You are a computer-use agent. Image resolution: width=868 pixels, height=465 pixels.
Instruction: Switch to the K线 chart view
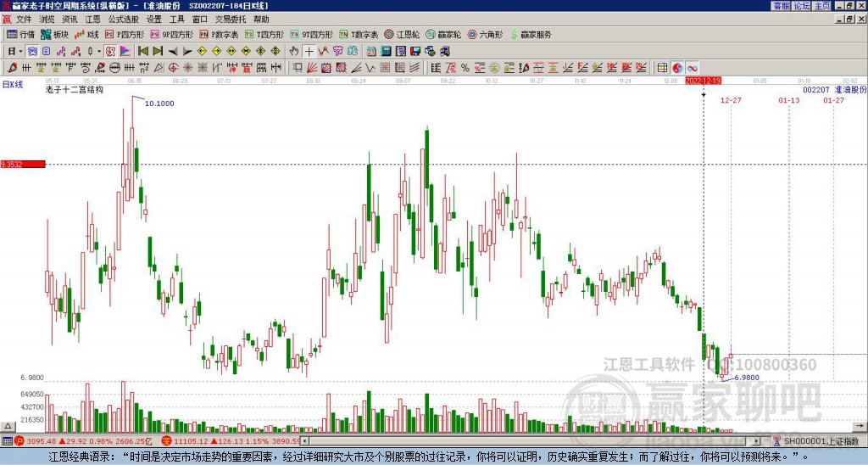pos(86,34)
